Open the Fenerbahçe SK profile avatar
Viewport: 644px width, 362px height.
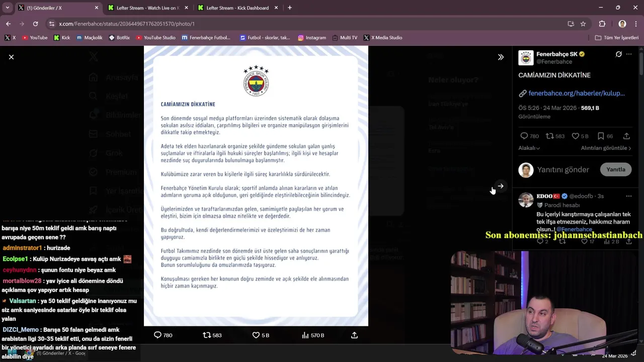click(x=526, y=58)
